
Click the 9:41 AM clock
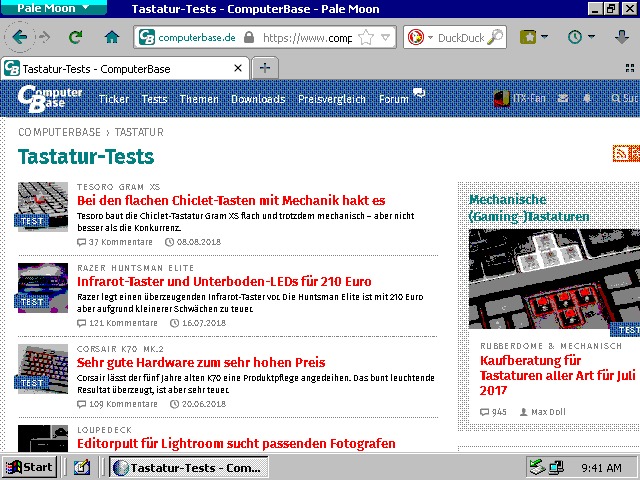(601, 468)
